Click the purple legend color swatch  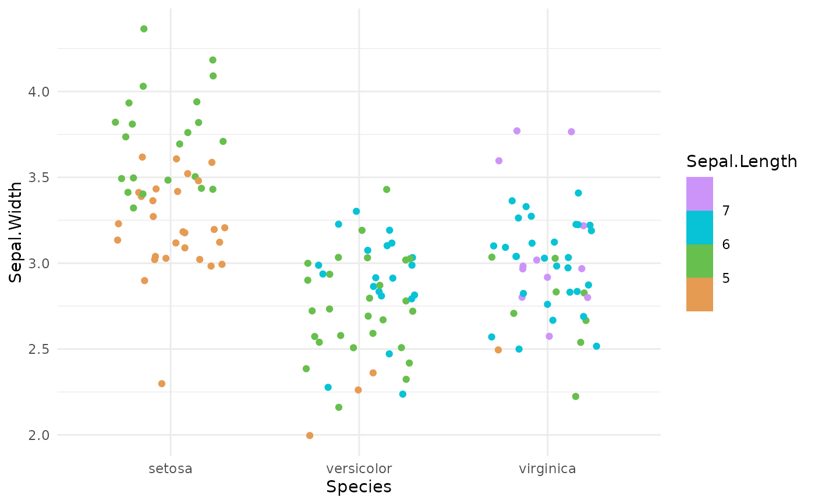[x=699, y=193]
